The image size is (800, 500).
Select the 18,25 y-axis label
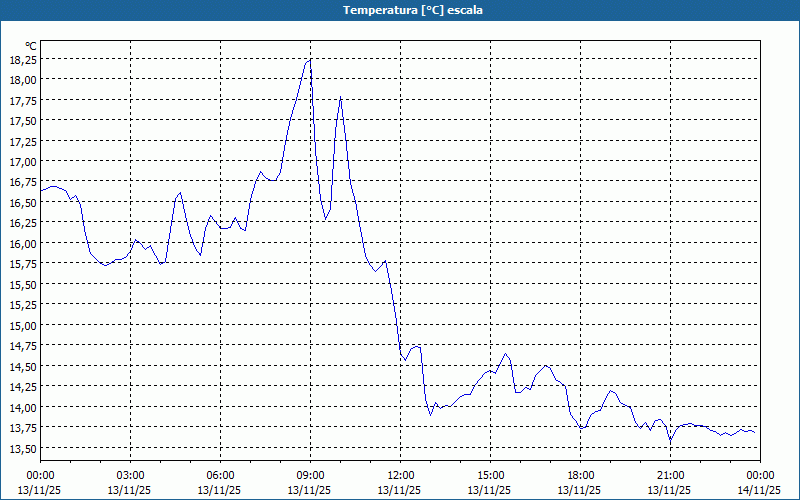(x=22, y=60)
